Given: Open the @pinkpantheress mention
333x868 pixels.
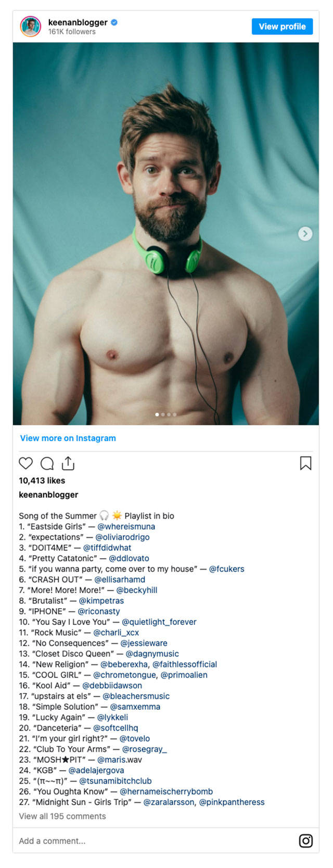Looking at the screenshot, I should click(232, 802).
